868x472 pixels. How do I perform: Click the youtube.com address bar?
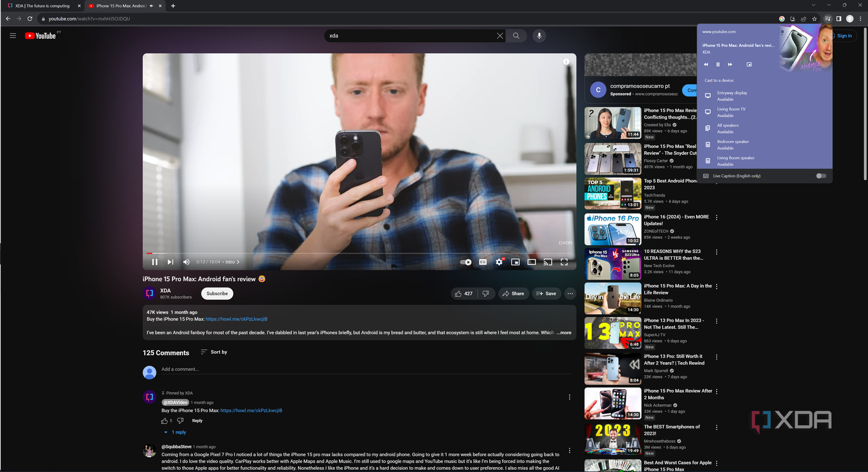(x=405, y=19)
